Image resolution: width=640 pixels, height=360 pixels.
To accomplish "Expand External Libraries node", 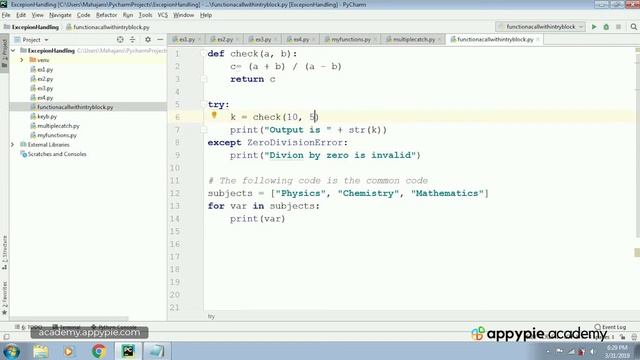I will point(13,144).
